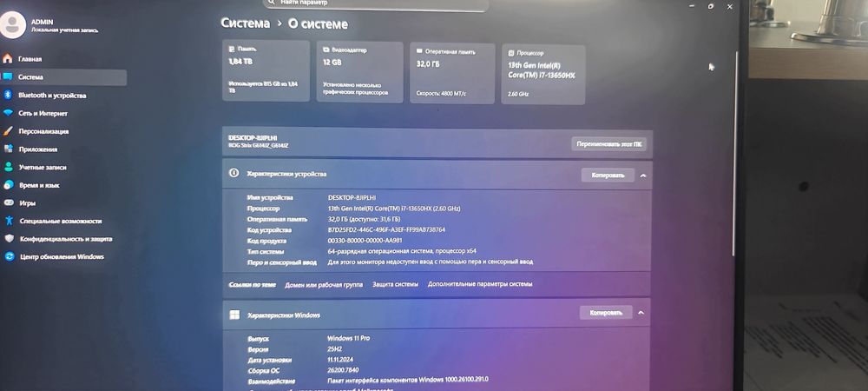Viewport: 868px width, 391px height.
Task: Copy Windows specs with Копировать button
Action: click(606, 312)
